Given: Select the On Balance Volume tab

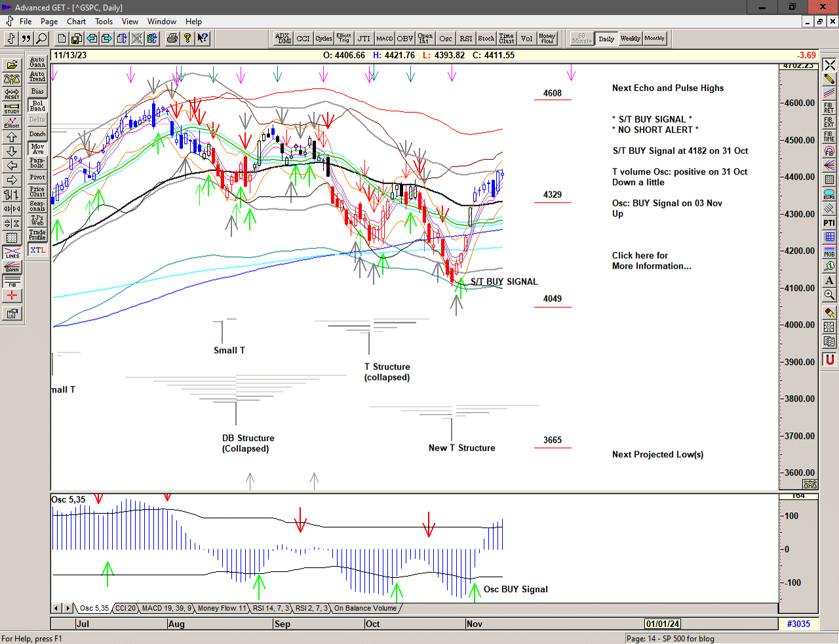Looking at the screenshot, I should [x=365, y=608].
